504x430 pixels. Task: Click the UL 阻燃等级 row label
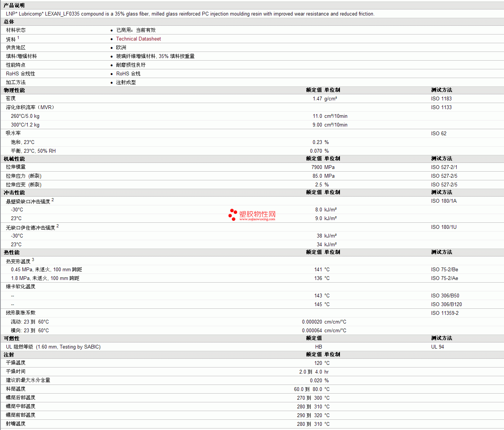53,347
